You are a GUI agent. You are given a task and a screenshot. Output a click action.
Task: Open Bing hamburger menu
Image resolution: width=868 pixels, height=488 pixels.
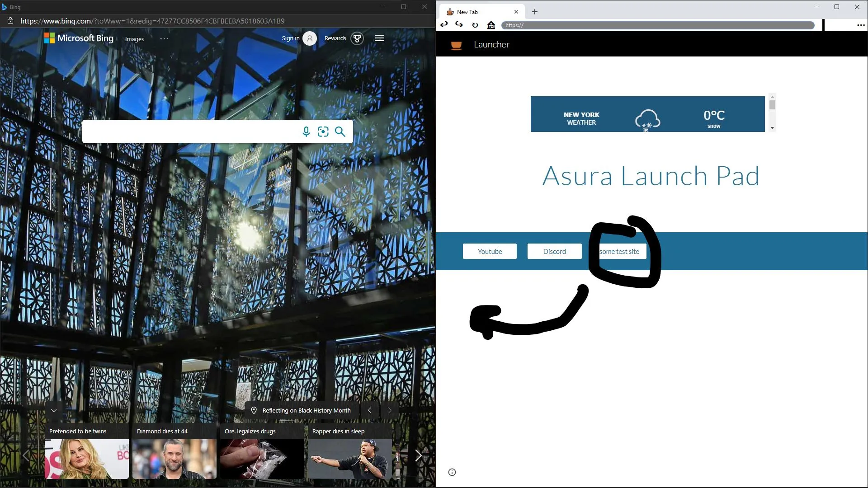pyautogui.click(x=380, y=38)
